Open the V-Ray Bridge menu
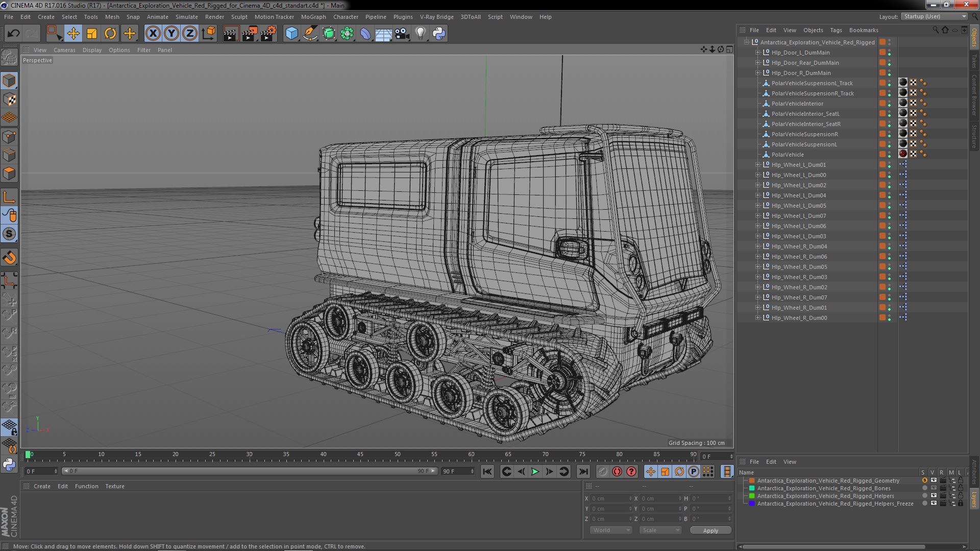The image size is (980, 551). 436,17
